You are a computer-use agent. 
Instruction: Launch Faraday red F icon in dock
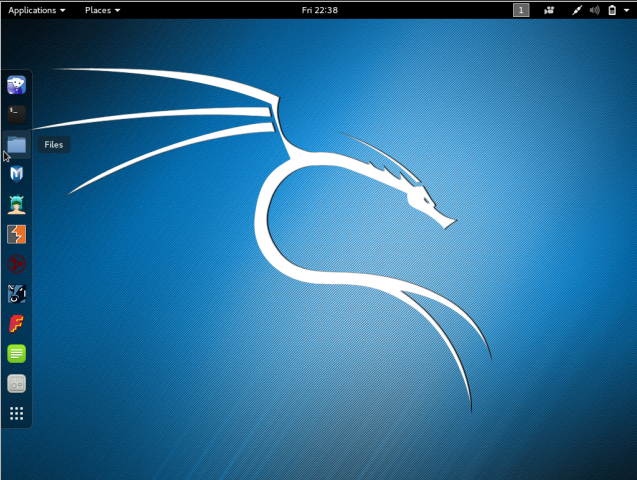(16, 324)
